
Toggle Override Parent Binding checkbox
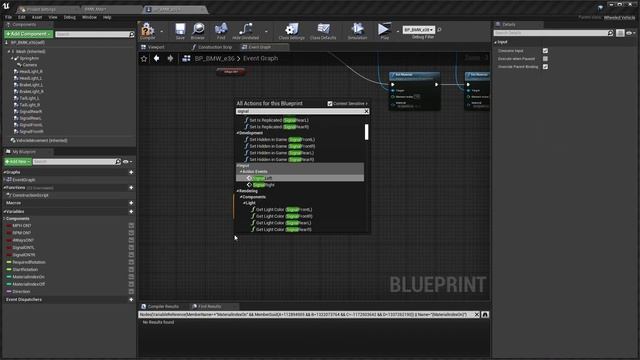pyautogui.click(x=545, y=67)
